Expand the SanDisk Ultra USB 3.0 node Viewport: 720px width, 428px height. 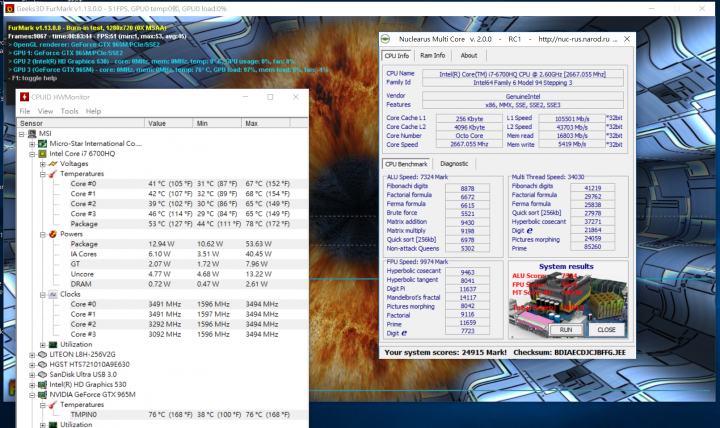(x=32, y=375)
